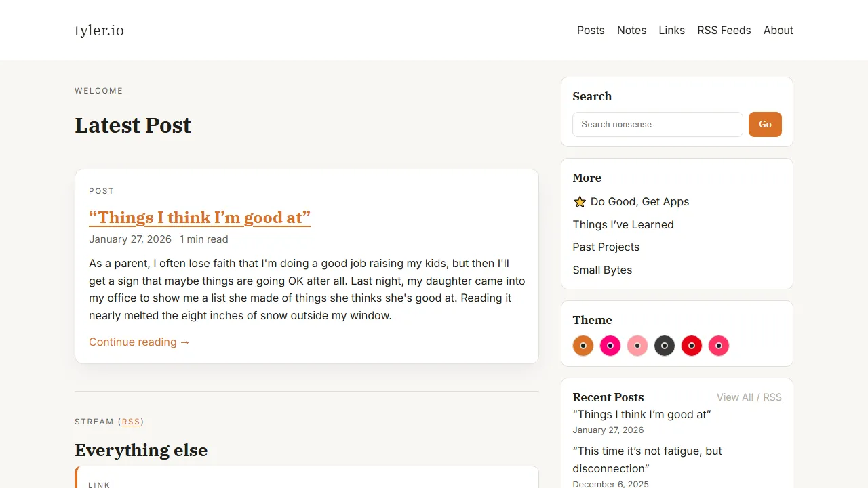Viewport: 868px width, 488px height.
Task: Pick the red theme swatch
Action: tap(692, 346)
